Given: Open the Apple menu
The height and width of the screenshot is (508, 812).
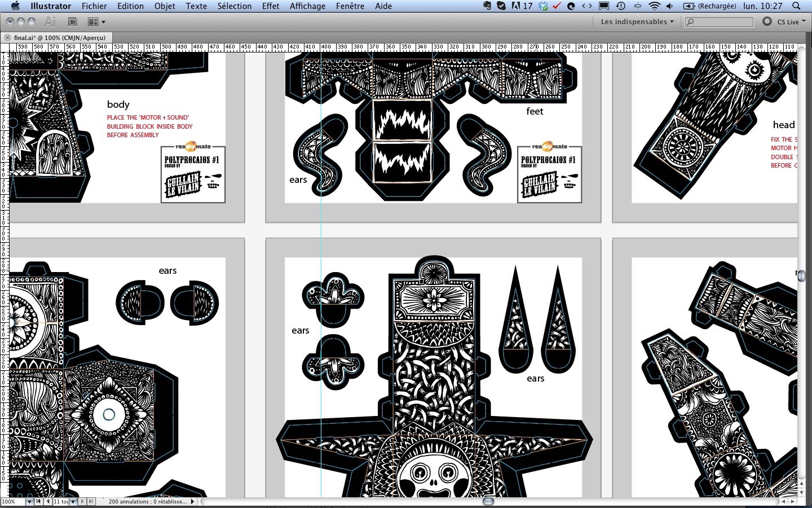Looking at the screenshot, I should (15, 6).
